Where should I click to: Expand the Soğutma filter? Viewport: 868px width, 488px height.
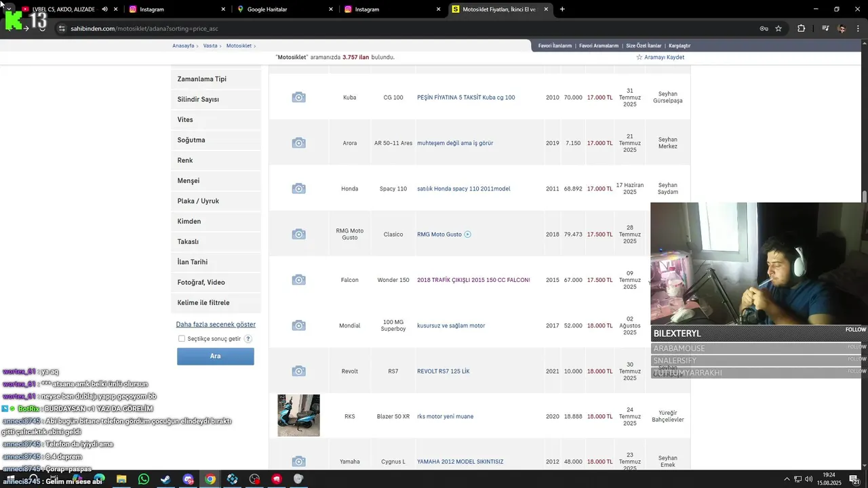point(216,140)
